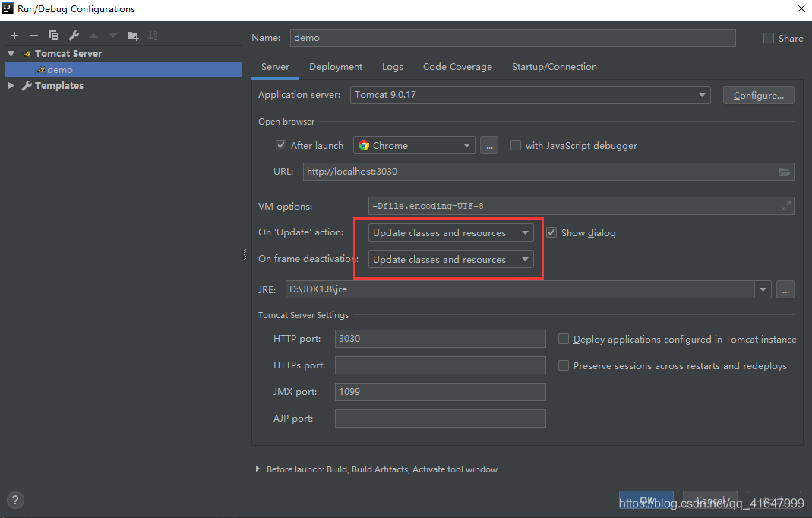Uncheck the After launch option

pyautogui.click(x=280, y=145)
